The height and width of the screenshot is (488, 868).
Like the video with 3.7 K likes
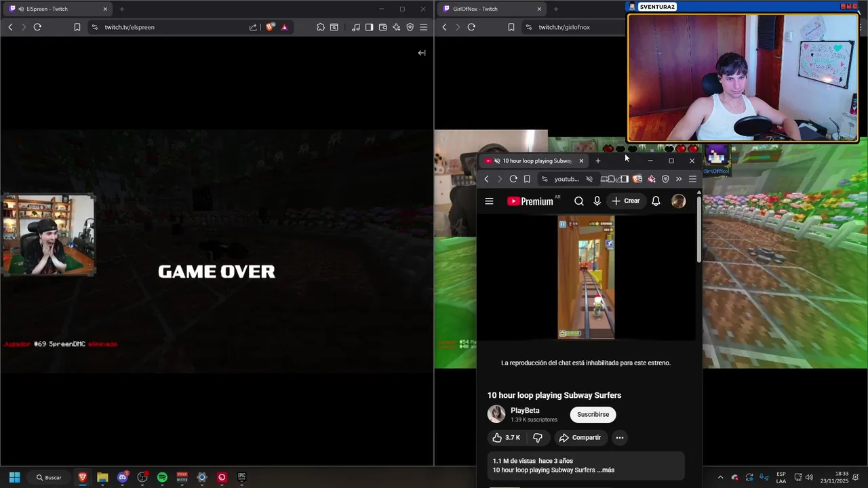pos(506,438)
